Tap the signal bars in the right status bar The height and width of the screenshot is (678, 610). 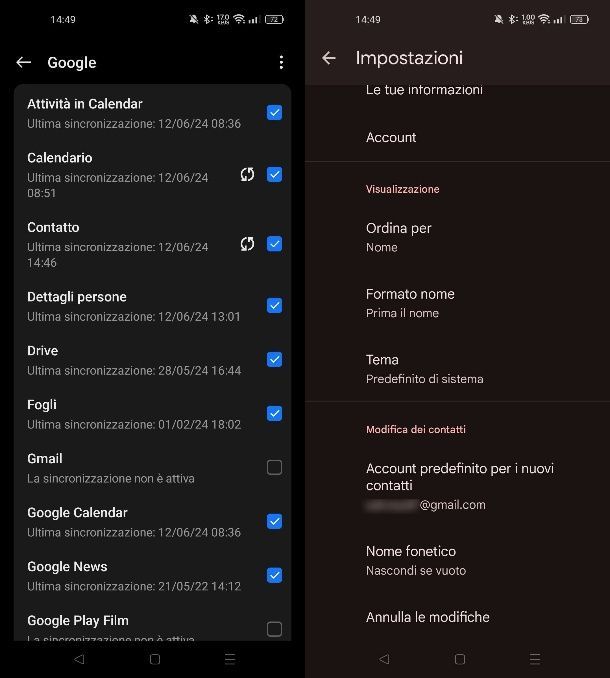(x=559, y=19)
